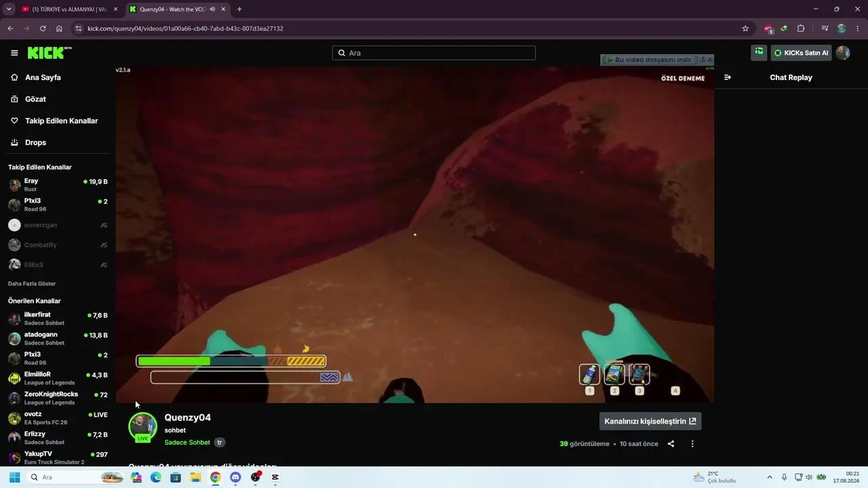This screenshot has height=488, width=868.
Task: Open Microsoft Store from taskbar
Action: [x=176, y=477]
